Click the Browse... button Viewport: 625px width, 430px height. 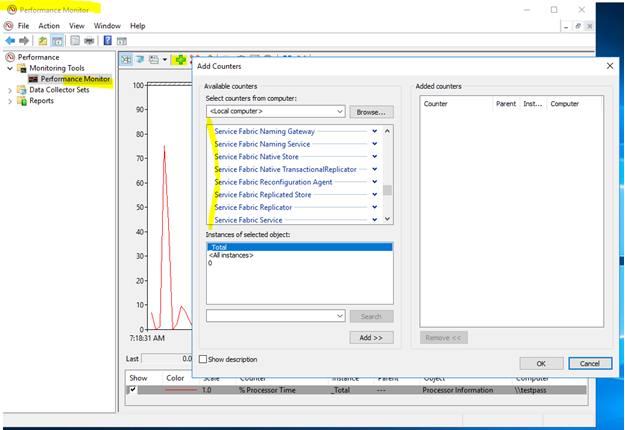tap(371, 112)
